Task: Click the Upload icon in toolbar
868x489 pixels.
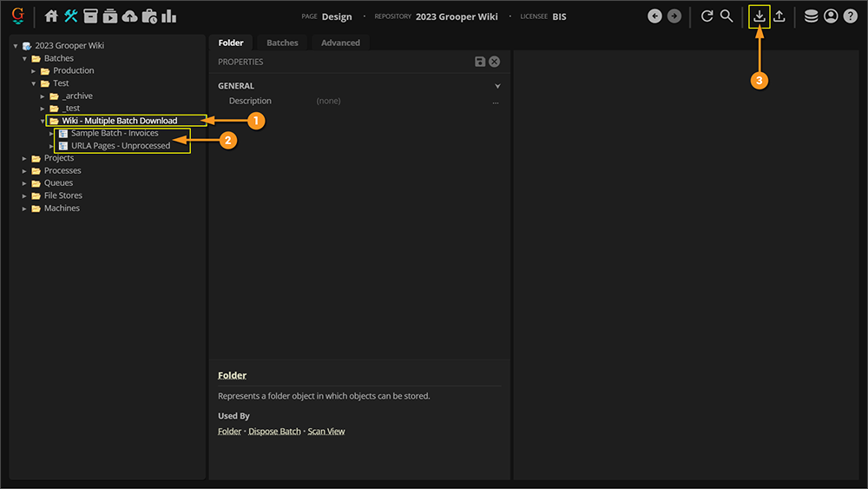Action: pyautogui.click(x=779, y=16)
